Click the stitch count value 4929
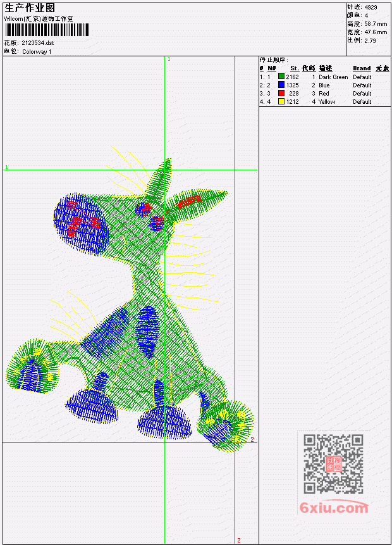The width and height of the screenshot is (392, 545). pos(371,7)
